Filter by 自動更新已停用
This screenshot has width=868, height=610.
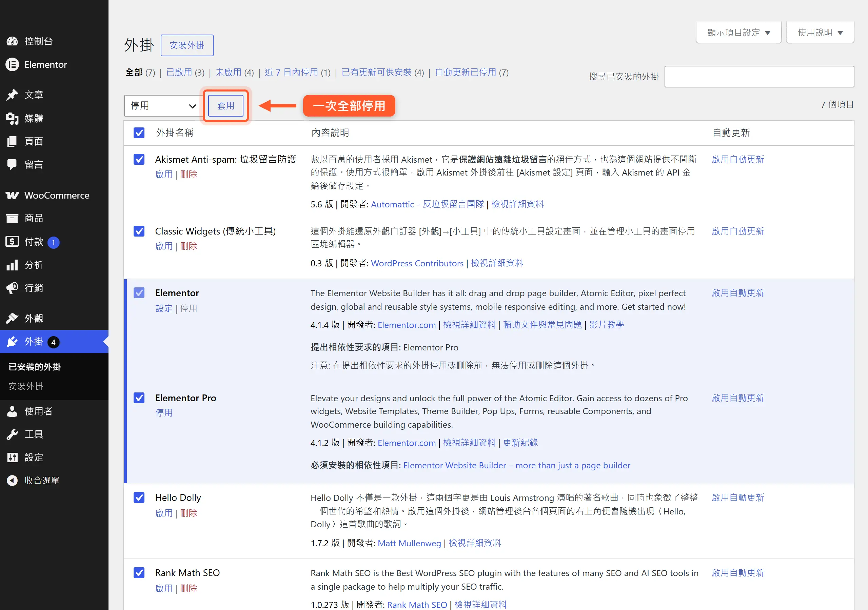click(x=466, y=72)
